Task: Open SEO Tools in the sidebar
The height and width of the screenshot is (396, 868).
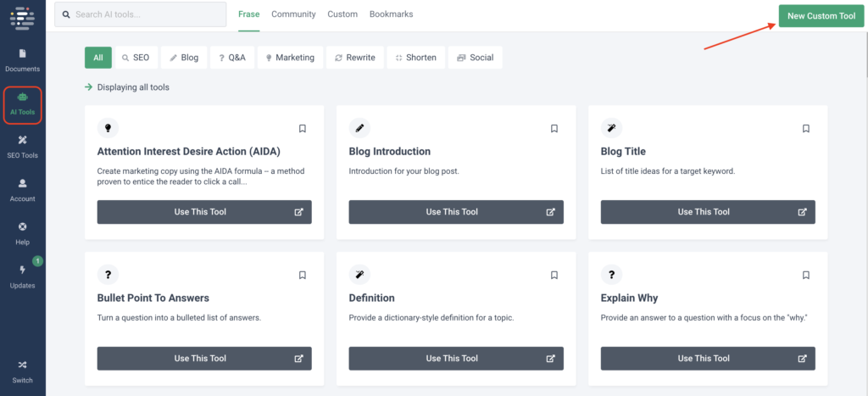Action: (x=22, y=146)
